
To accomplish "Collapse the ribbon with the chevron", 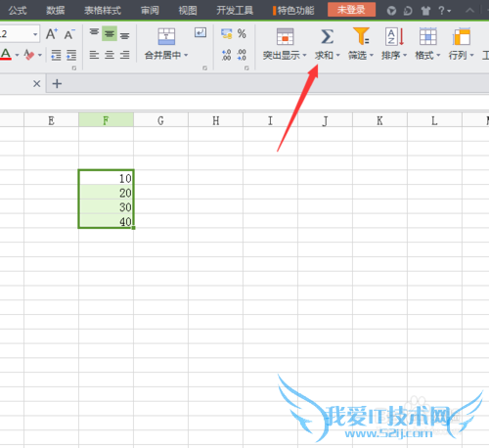I will pos(469,11).
